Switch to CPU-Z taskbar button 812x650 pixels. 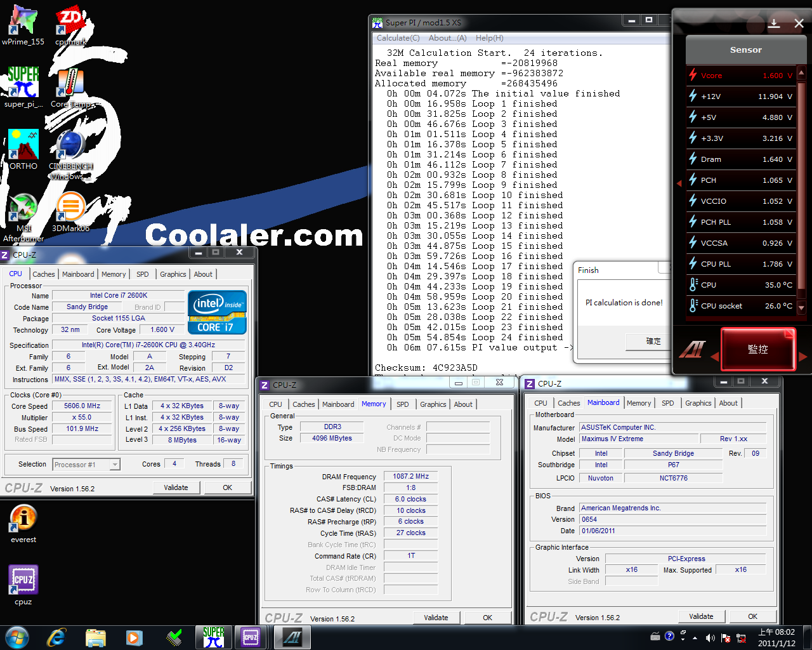(x=251, y=637)
